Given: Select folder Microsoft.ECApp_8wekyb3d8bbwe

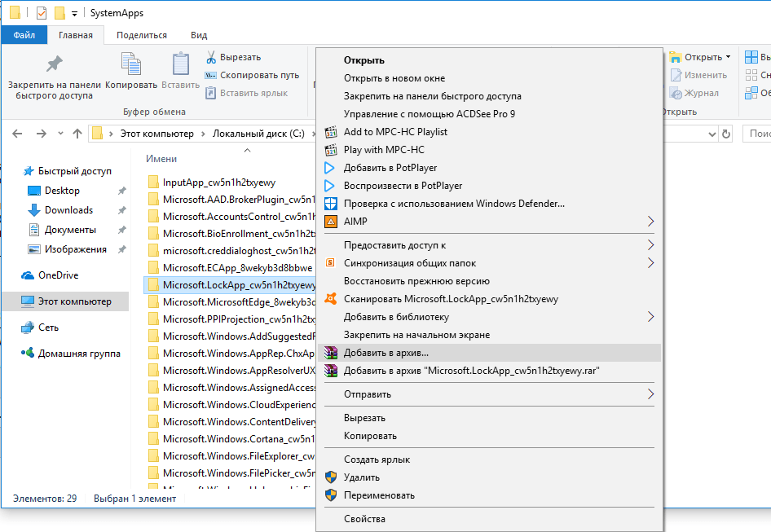Looking at the screenshot, I should click(x=230, y=268).
